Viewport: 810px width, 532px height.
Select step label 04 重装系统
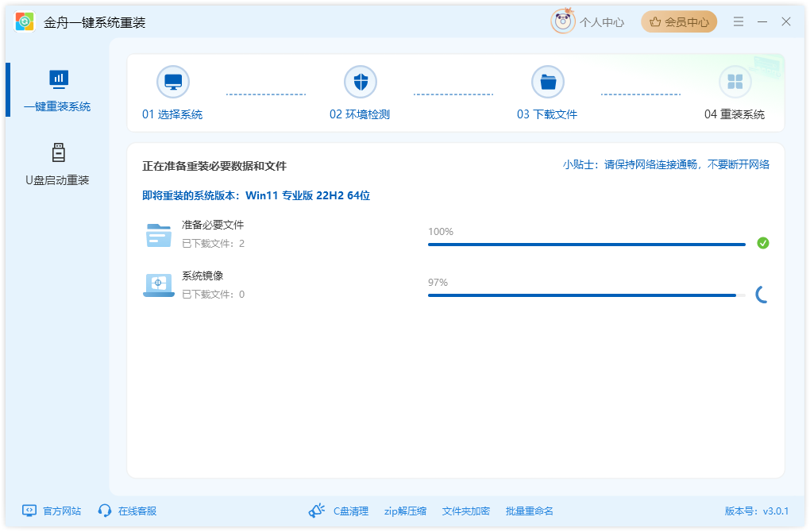point(735,114)
